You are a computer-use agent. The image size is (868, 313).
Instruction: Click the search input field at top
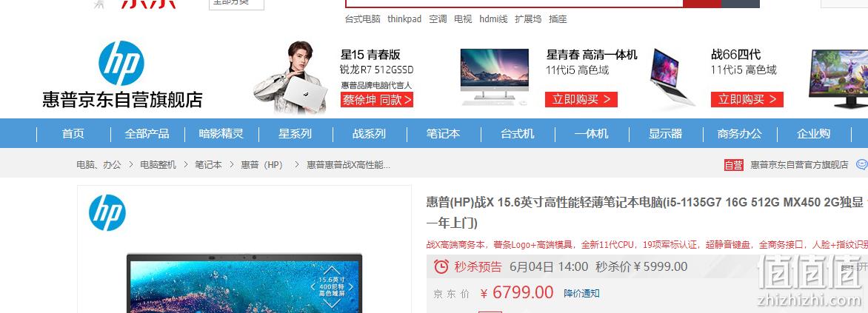514,3
